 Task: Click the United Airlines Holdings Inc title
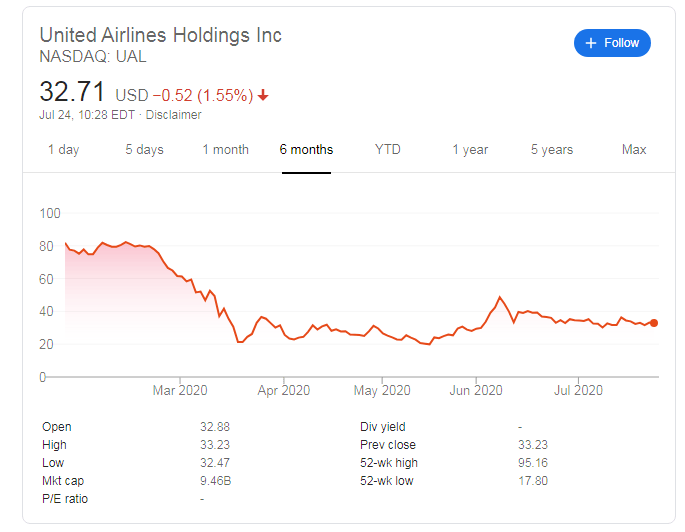point(160,35)
